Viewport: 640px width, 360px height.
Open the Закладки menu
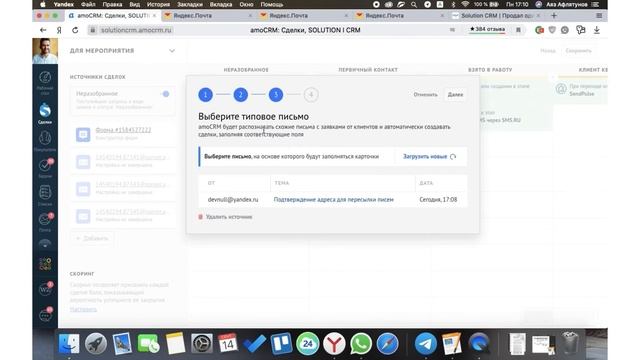point(190,4)
